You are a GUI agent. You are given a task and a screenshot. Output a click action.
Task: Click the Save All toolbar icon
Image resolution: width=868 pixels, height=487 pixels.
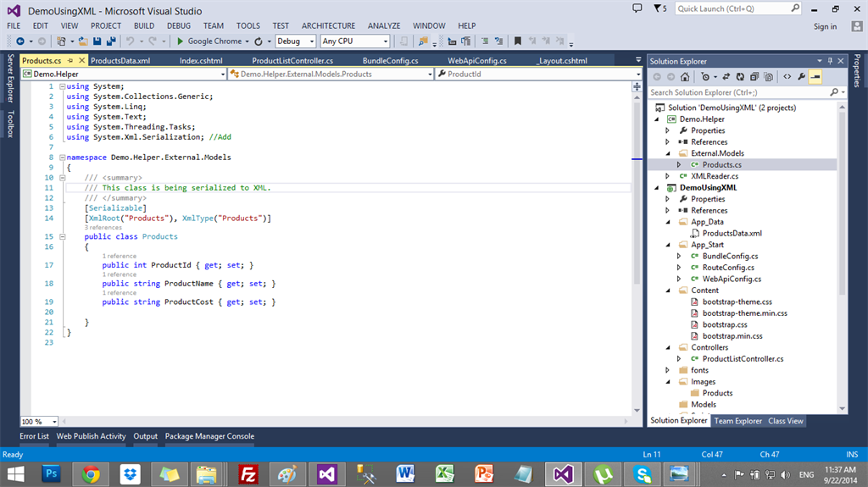111,41
